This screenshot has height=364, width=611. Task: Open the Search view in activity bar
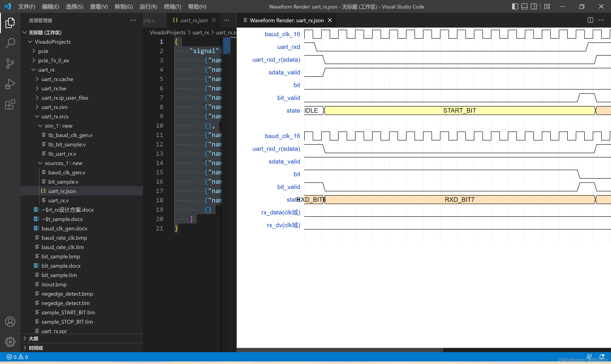[x=10, y=43]
